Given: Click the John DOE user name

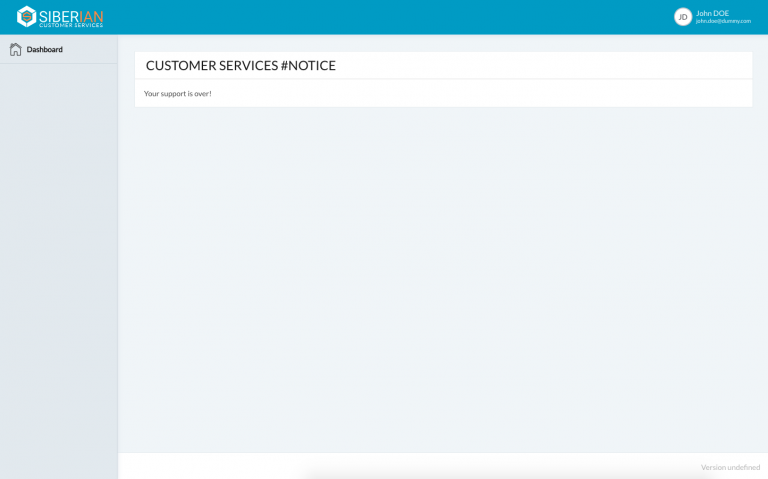Looking at the screenshot, I should 712,12.
